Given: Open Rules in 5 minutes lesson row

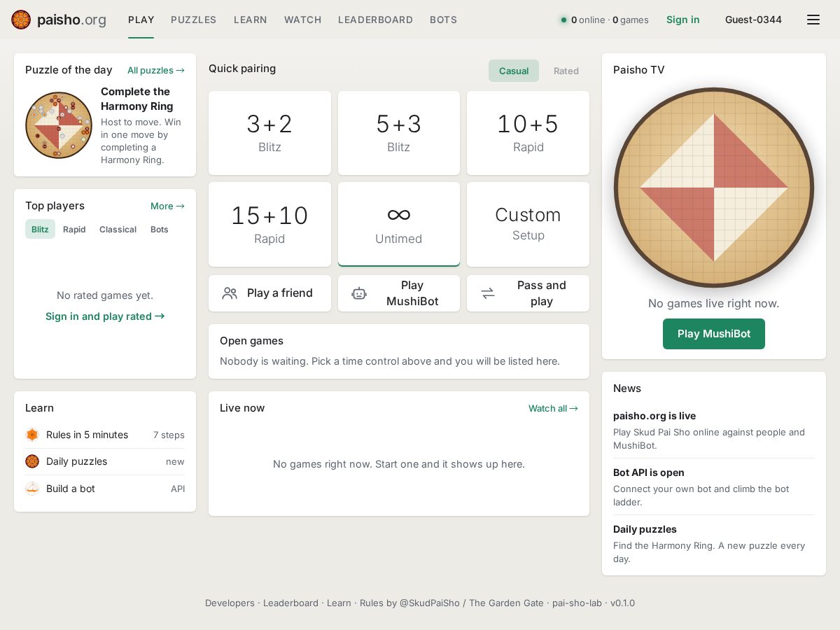Looking at the screenshot, I should (105, 435).
